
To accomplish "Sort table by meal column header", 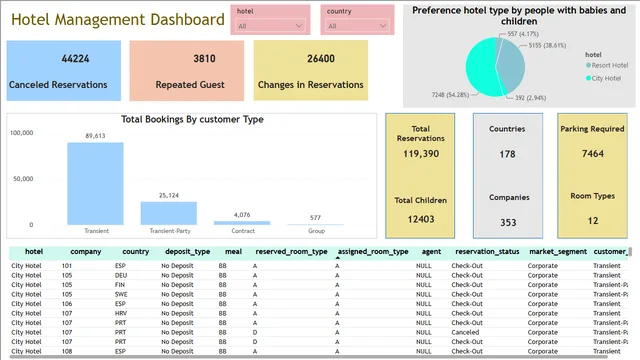I will [x=233, y=251].
